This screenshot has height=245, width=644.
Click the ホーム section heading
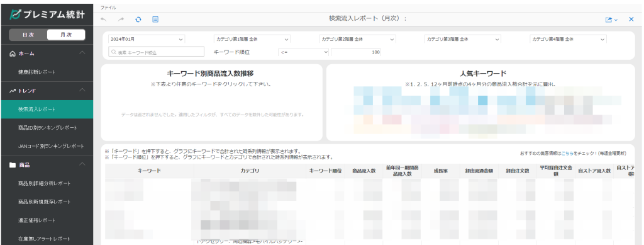coord(26,54)
